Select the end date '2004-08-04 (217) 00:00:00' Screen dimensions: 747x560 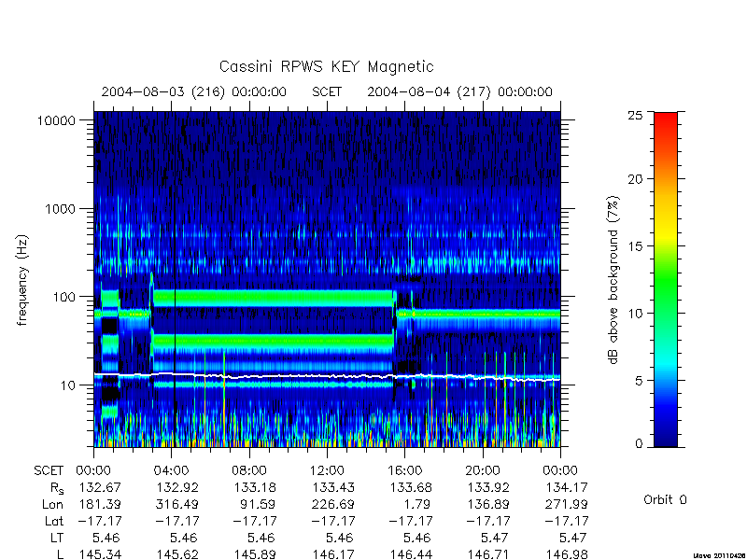(459, 91)
